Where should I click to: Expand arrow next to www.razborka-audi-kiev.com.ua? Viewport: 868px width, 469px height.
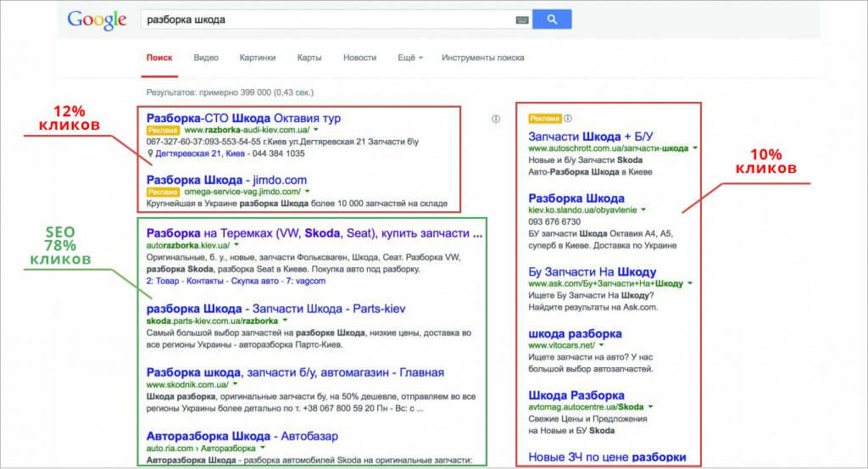click(316, 130)
